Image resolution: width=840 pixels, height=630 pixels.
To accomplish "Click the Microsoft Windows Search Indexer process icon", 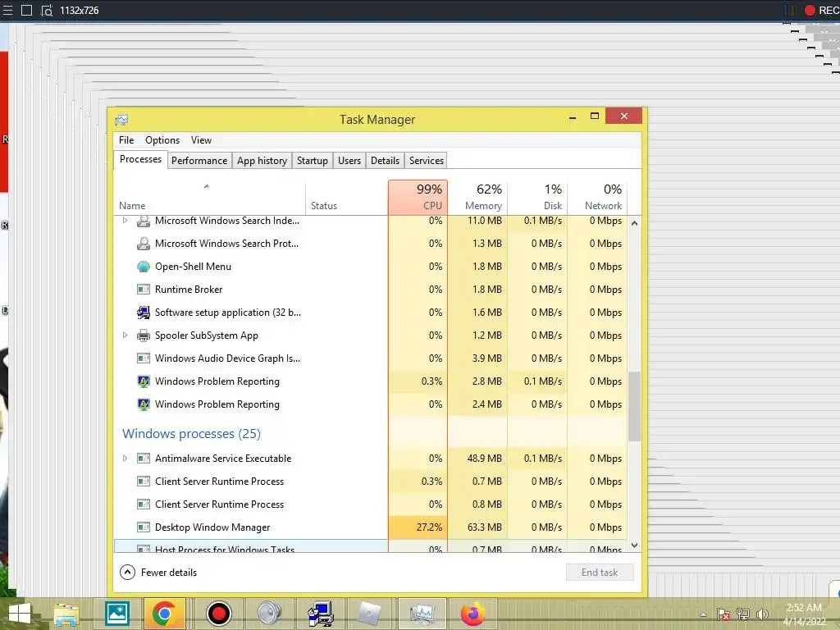I will [x=143, y=221].
